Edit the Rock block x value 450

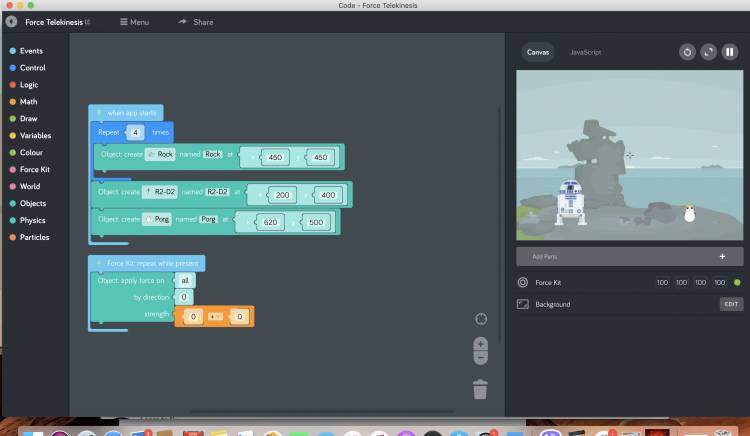pyautogui.click(x=275, y=157)
